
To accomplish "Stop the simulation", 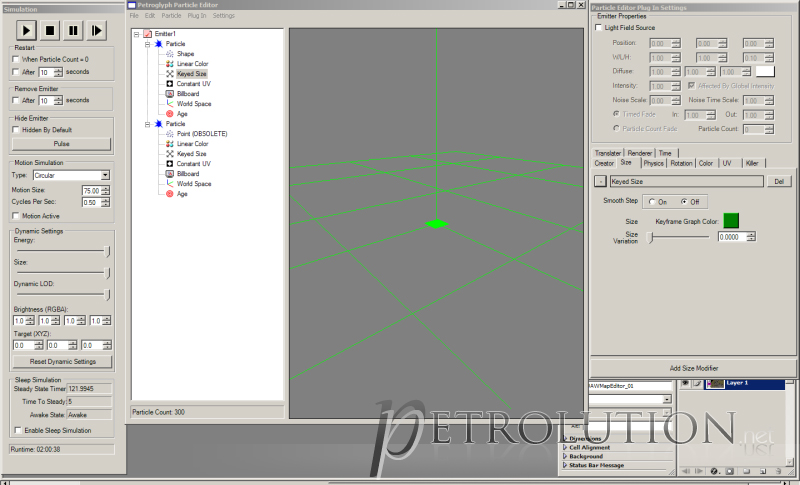I will (x=50, y=31).
